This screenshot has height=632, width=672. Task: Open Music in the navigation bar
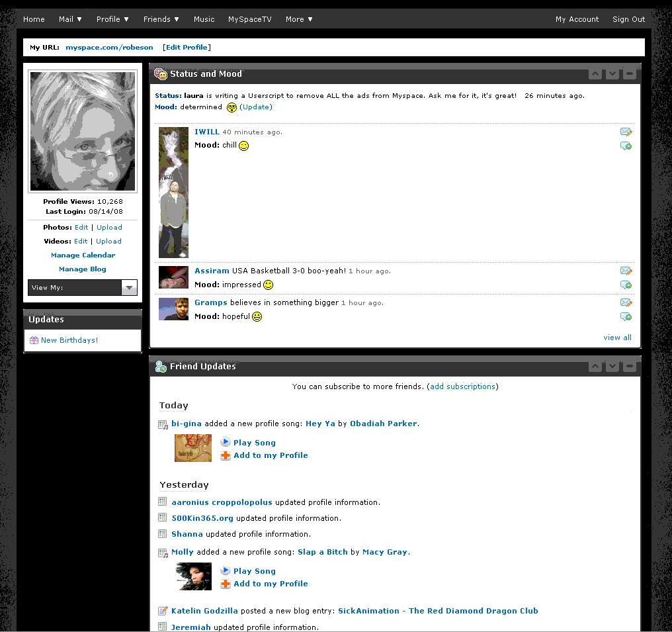coord(204,19)
